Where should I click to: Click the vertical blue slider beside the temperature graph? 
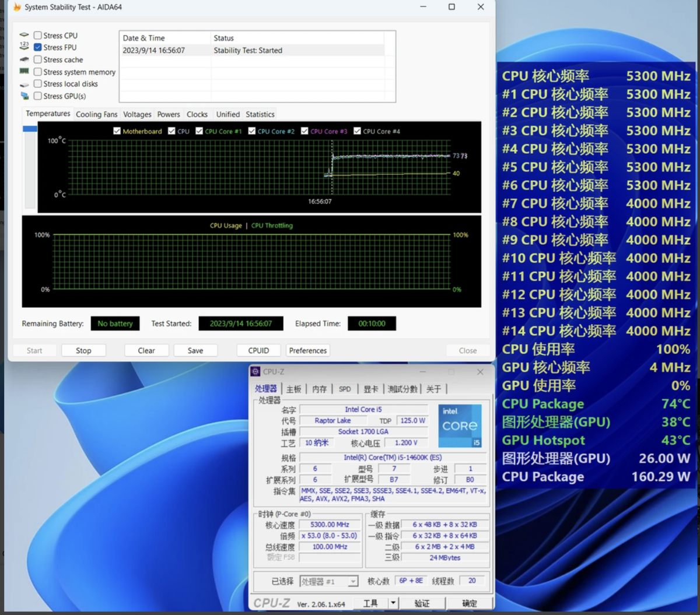click(x=30, y=129)
